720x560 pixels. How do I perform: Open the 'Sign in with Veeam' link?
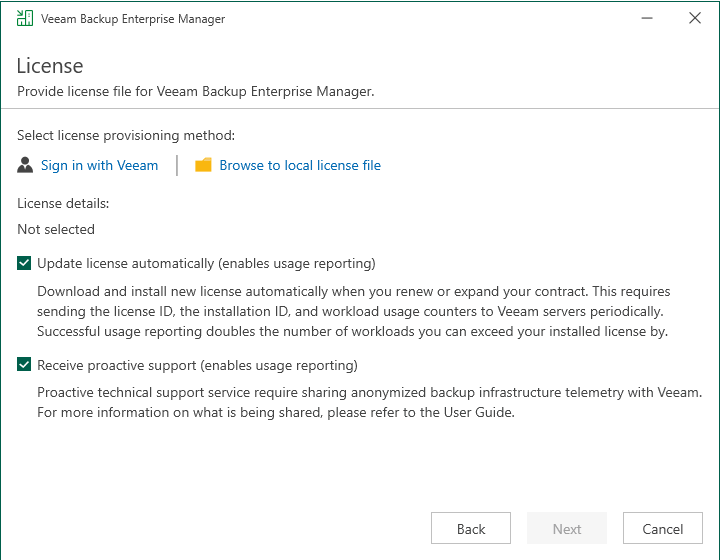99,165
